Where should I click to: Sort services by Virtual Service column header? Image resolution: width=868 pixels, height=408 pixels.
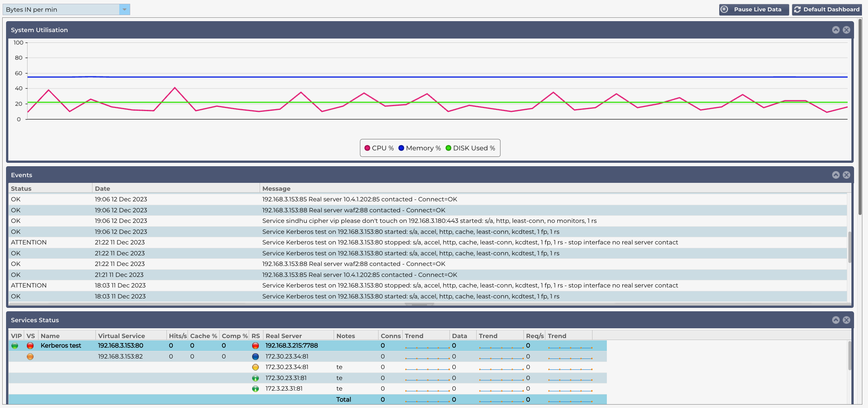[122, 336]
